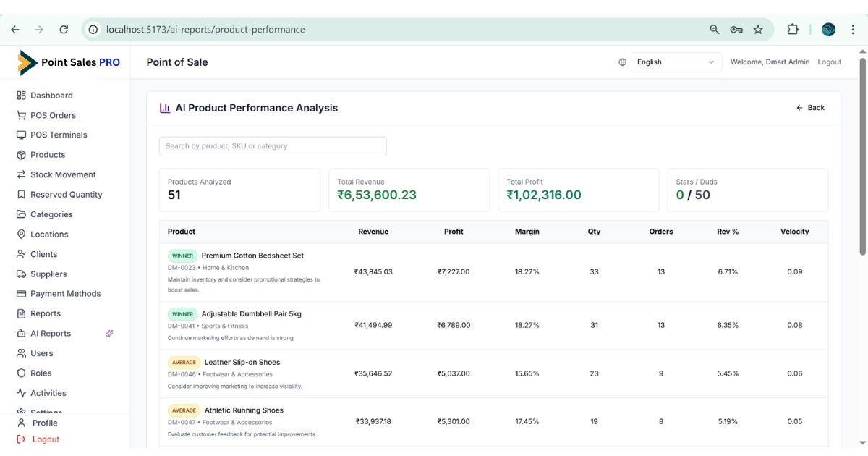Select Leather Slip-on Shoes product name
The height and width of the screenshot is (456, 868).
(242, 362)
